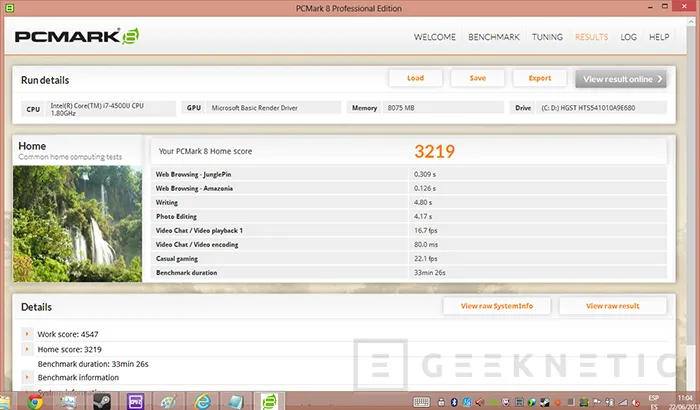
Task: Click the Save button
Action: pyautogui.click(x=478, y=78)
